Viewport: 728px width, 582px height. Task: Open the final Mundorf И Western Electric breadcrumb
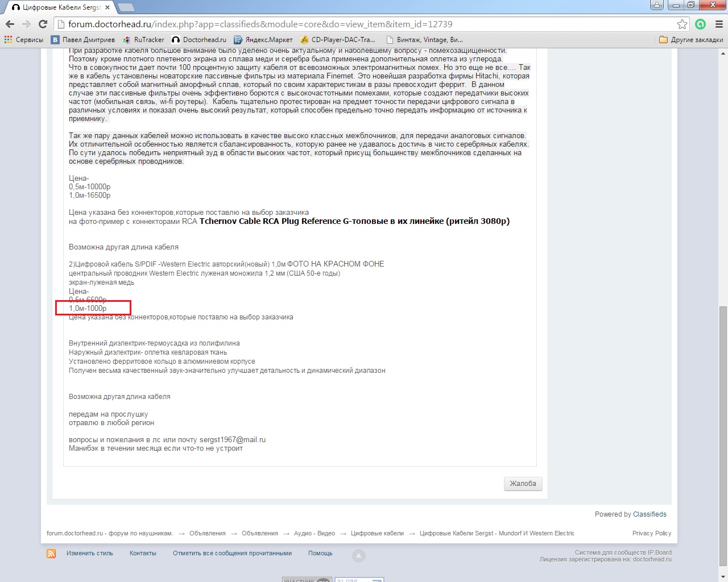point(497,533)
